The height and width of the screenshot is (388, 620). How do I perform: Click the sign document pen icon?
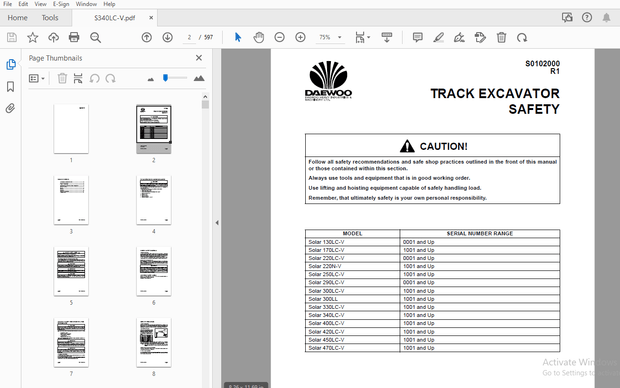click(x=459, y=38)
